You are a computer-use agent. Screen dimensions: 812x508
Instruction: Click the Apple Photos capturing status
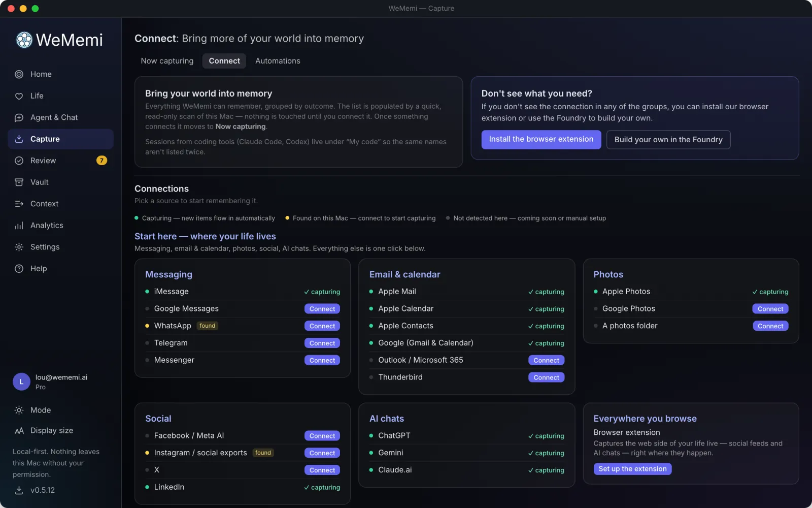pyautogui.click(x=770, y=292)
